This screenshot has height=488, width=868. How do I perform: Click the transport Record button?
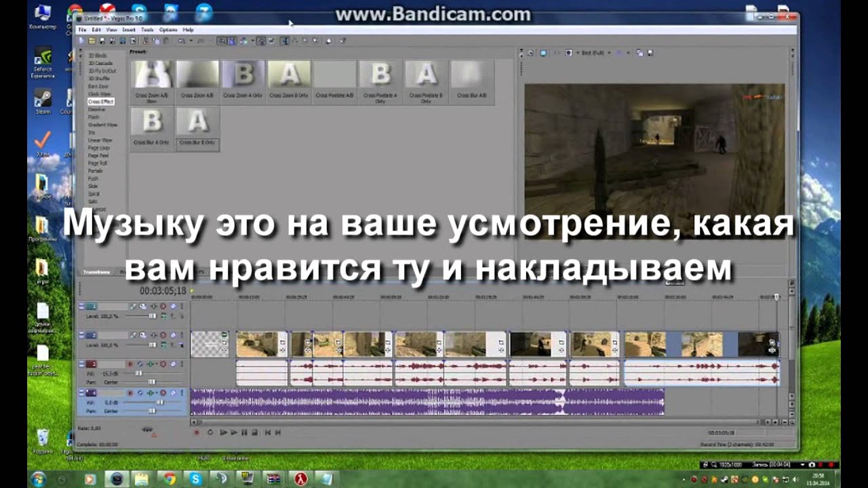click(197, 432)
